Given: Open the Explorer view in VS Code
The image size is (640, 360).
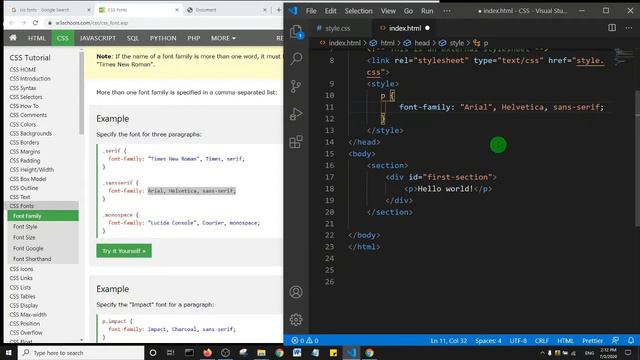Looking at the screenshot, I should coord(296,32).
